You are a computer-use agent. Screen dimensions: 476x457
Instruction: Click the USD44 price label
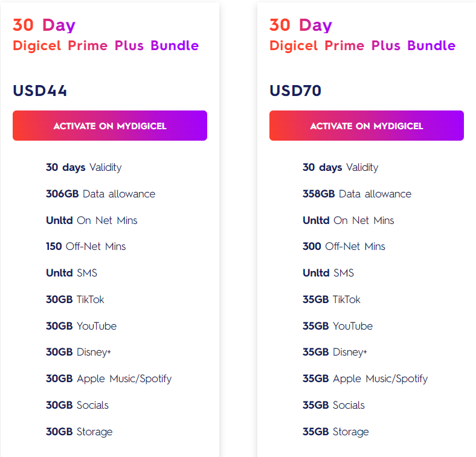pos(40,91)
